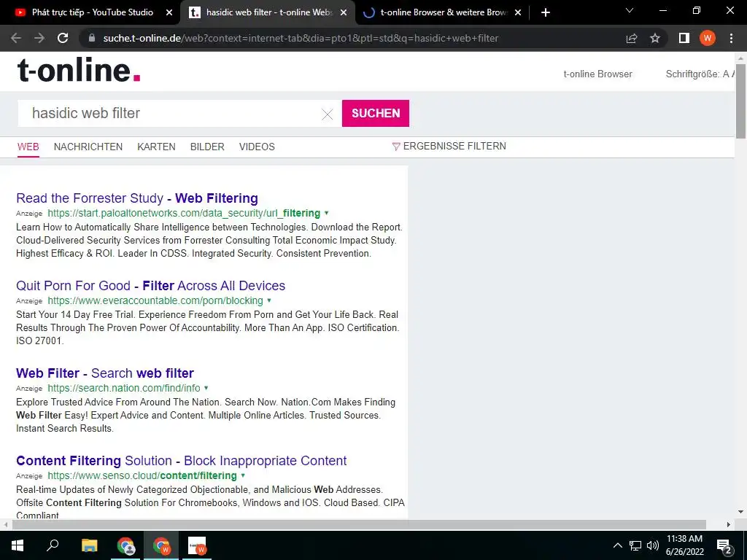Viewport: 747px width, 560px height.
Task: Open the volume tray icon
Action: 653,545
